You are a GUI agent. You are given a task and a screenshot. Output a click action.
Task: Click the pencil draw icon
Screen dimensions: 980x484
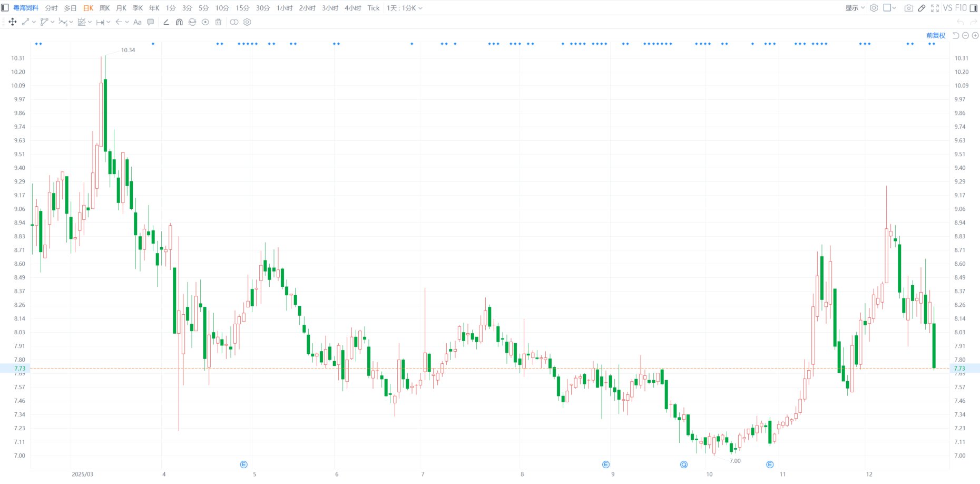click(x=922, y=8)
